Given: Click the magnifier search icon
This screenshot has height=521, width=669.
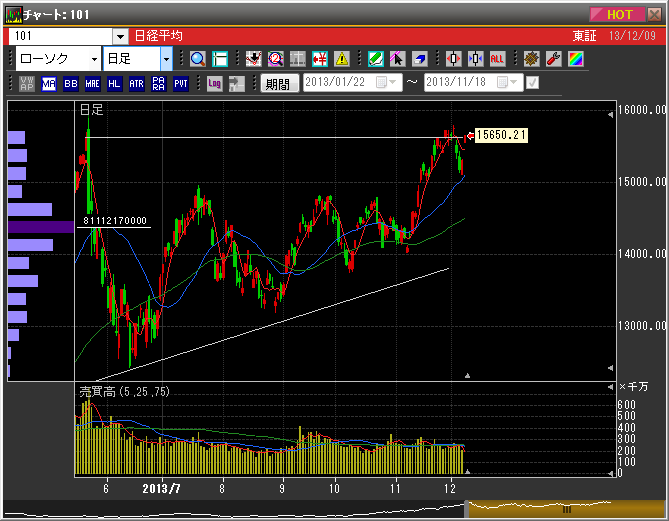Looking at the screenshot, I should pyautogui.click(x=197, y=59).
